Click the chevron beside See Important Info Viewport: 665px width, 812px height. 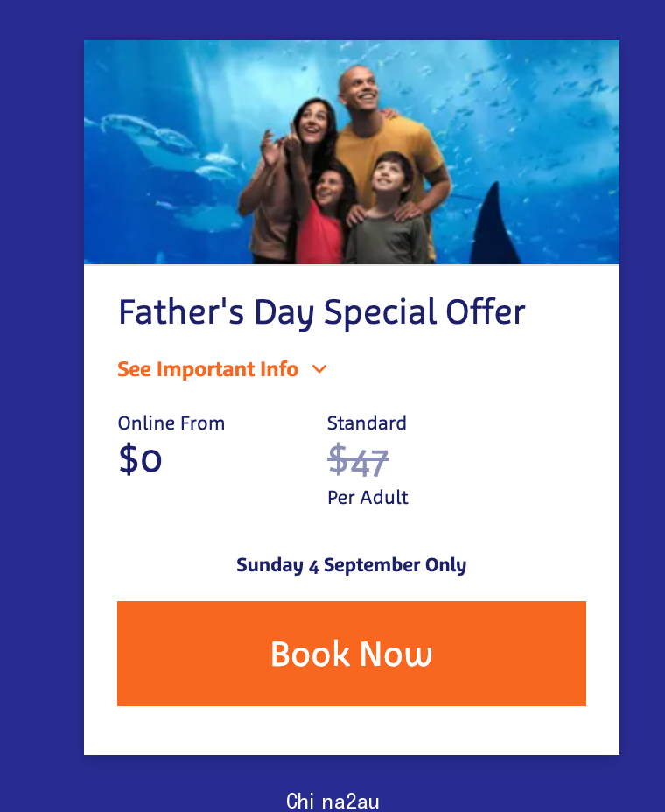[319, 369]
